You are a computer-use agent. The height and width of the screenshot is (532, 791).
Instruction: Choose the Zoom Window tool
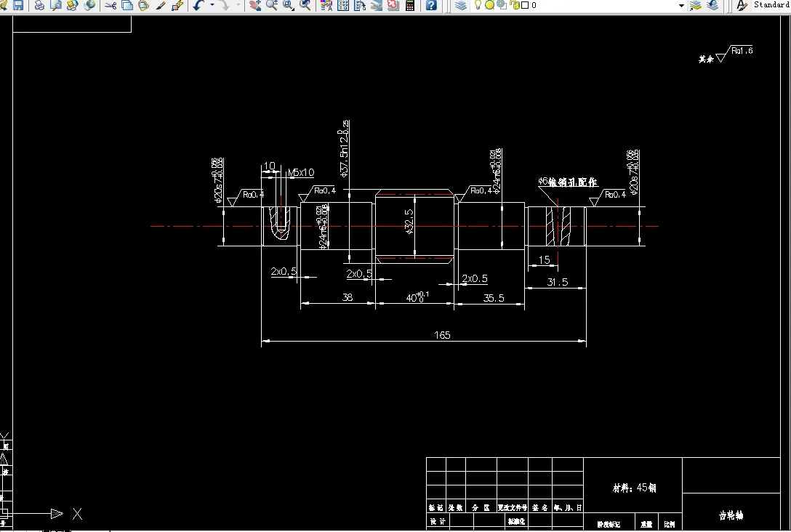(x=289, y=5)
